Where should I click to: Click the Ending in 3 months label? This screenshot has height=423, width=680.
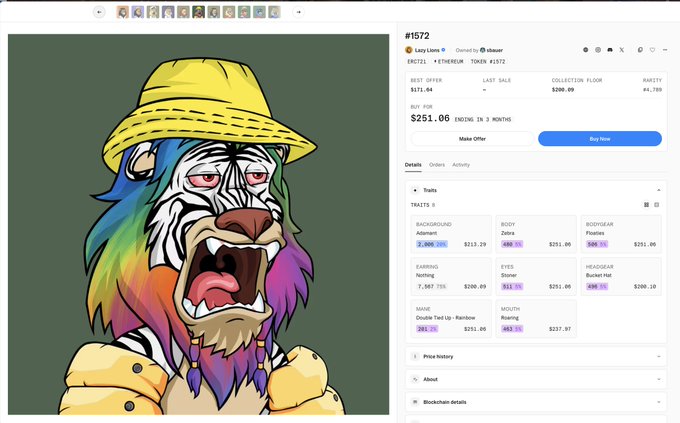(483, 119)
